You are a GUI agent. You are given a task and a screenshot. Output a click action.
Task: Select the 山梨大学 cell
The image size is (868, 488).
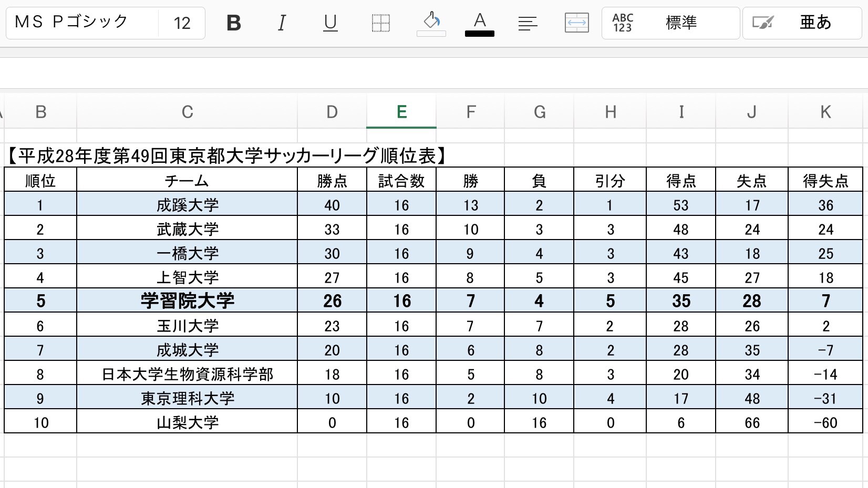pos(187,422)
